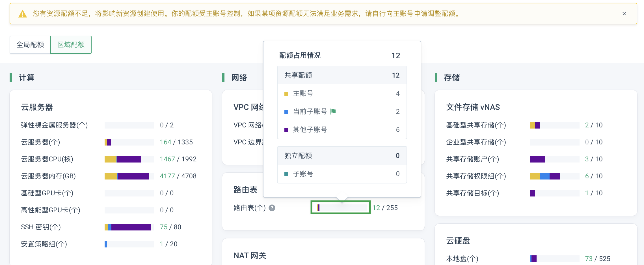The height and width of the screenshot is (265, 644).
Task: Click the 配额占用情况 popup title
Action: coord(300,55)
